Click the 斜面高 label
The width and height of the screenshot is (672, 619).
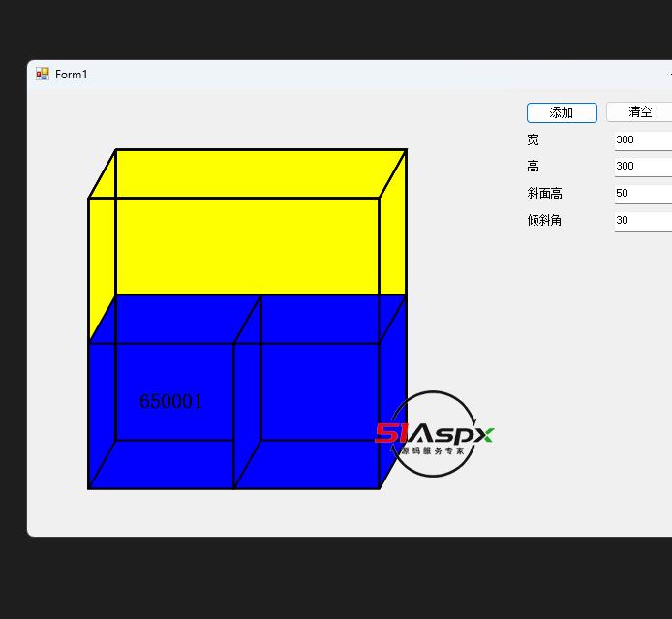pyautogui.click(x=544, y=194)
